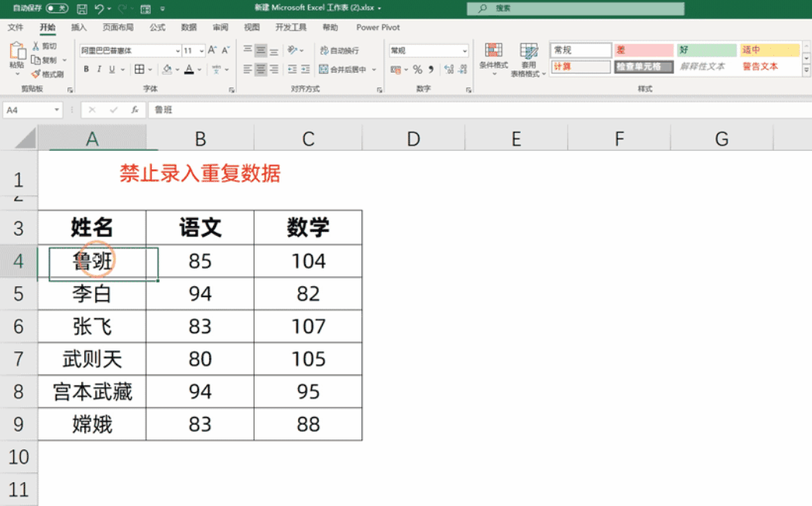Expand the number format (常规) dropdown
The image size is (812, 506).
[x=464, y=50]
